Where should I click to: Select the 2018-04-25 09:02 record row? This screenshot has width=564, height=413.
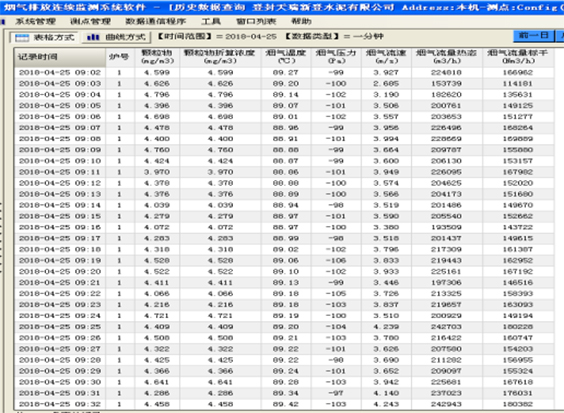[x=284, y=73]
